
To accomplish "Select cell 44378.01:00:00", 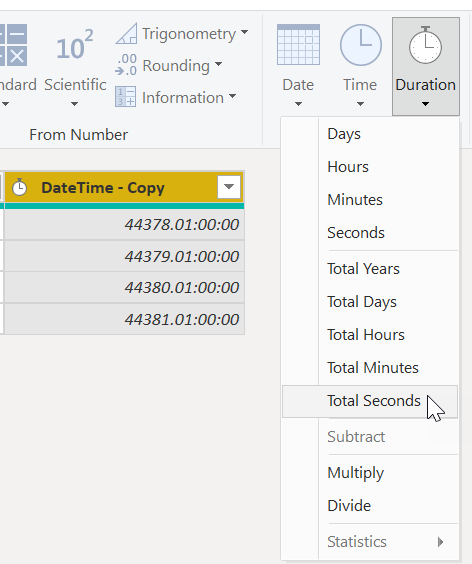I will tap(124, 224).
